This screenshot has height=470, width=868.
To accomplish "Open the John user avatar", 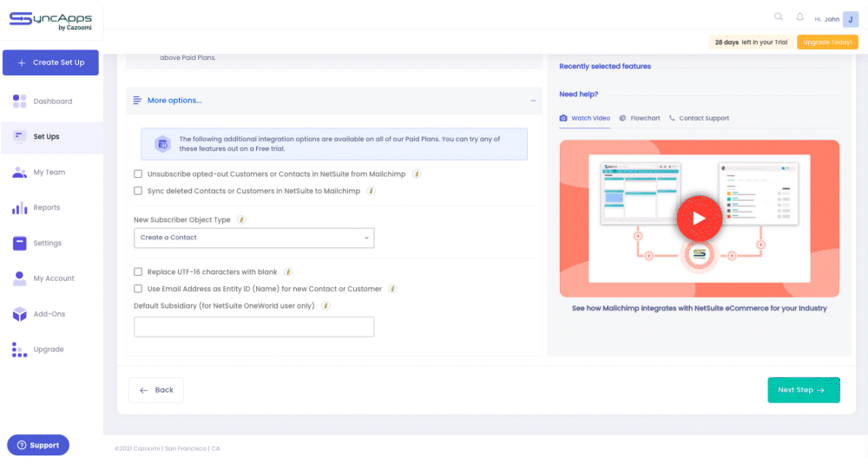I will [x=851, y=19].
